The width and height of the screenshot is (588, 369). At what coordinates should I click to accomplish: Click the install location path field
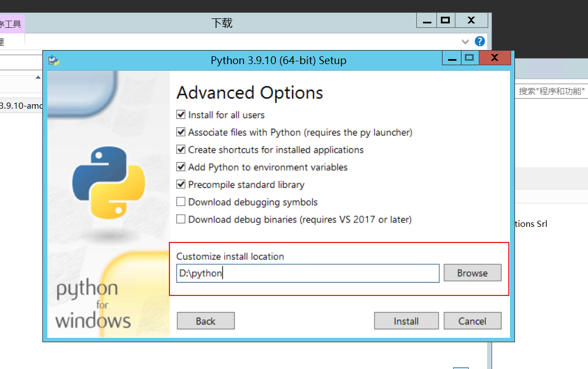tap(308, 273)
